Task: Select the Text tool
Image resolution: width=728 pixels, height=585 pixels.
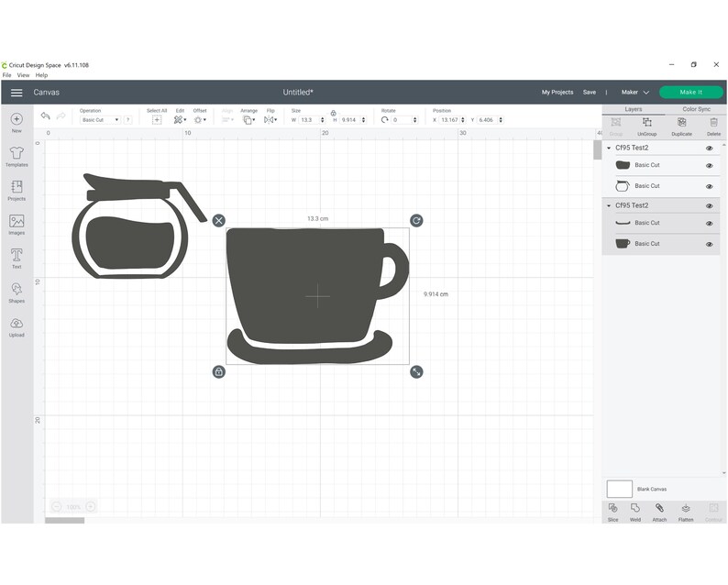Action: pyautogui.click(x=17, y=259)
